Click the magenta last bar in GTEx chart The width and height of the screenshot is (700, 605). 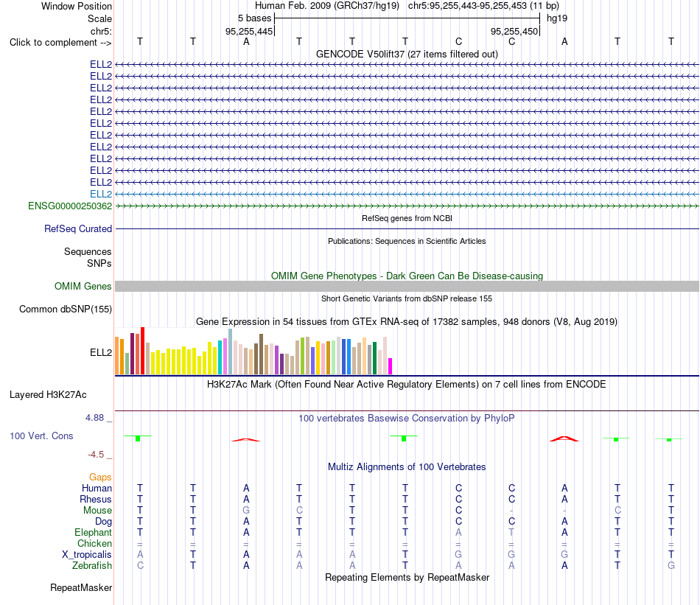391,366
